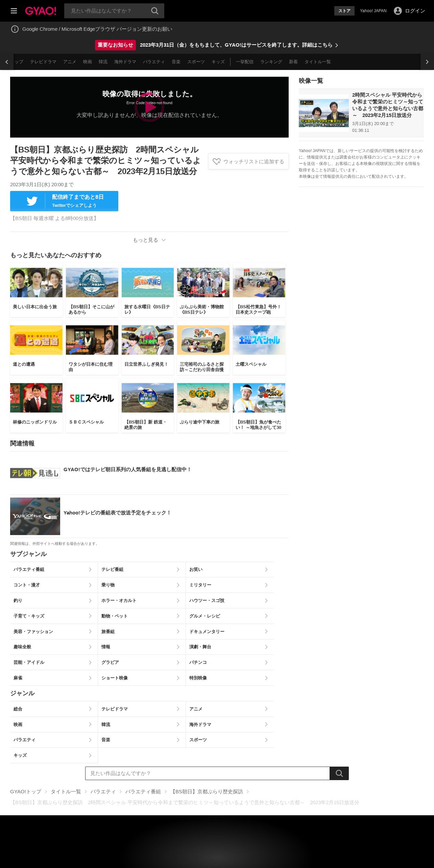Screen dimensions: 434x868
Task: Open 【BS朝日】そこに山があるから card
Action: pyautogui.click(x=92, y=290)
